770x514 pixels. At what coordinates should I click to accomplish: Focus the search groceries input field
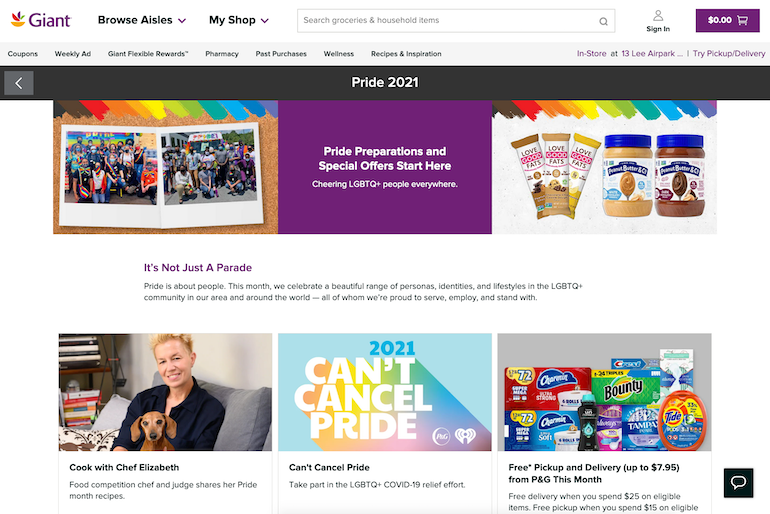pos(448,21)
